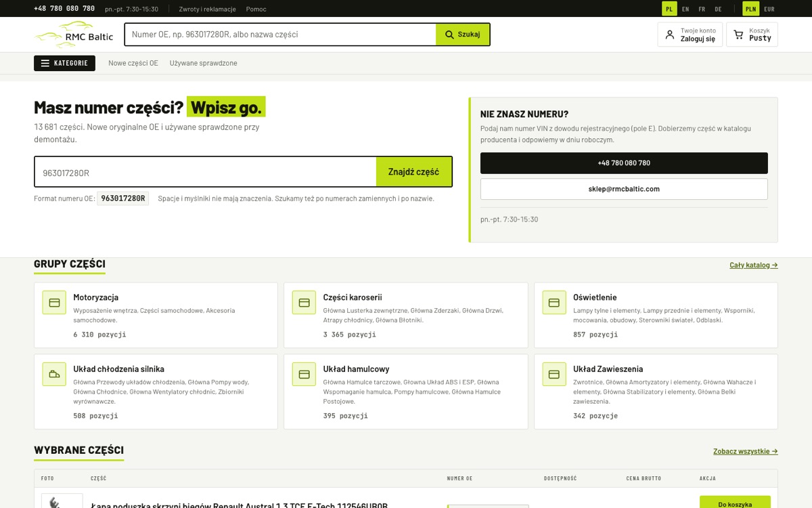
Task: Click the magnifier icon in Szukaj button
Action: pyautogui.click(x=449, y=35)
